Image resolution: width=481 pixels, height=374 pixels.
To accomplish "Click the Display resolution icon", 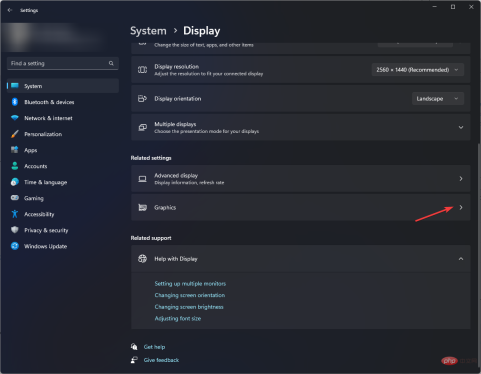I will click(142, 70).
